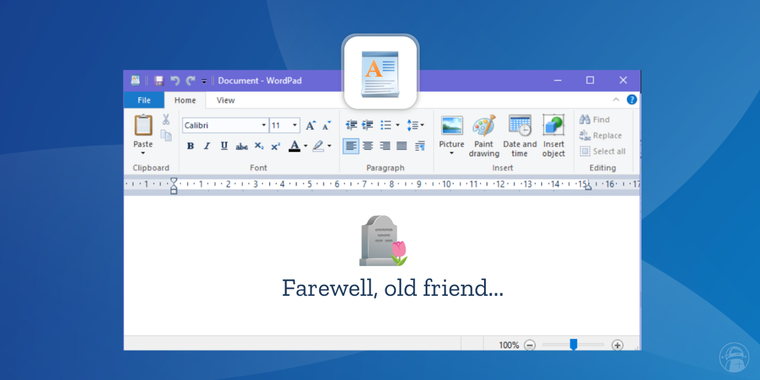The height and width of the screenshot is (380, 760).
Task: Minimize the WordPad window
Action: click(x=558, y=80)
